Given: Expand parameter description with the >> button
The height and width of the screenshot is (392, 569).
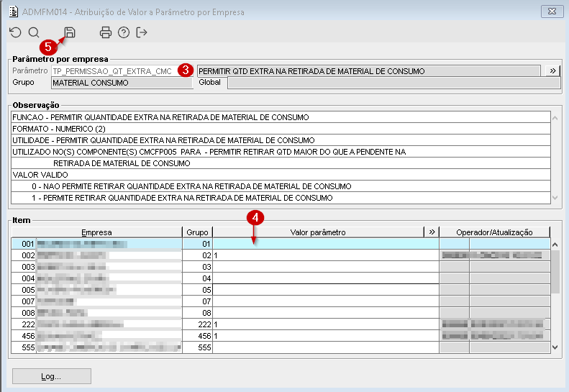Looking at the screenshot, I should [x=552, y=70].
